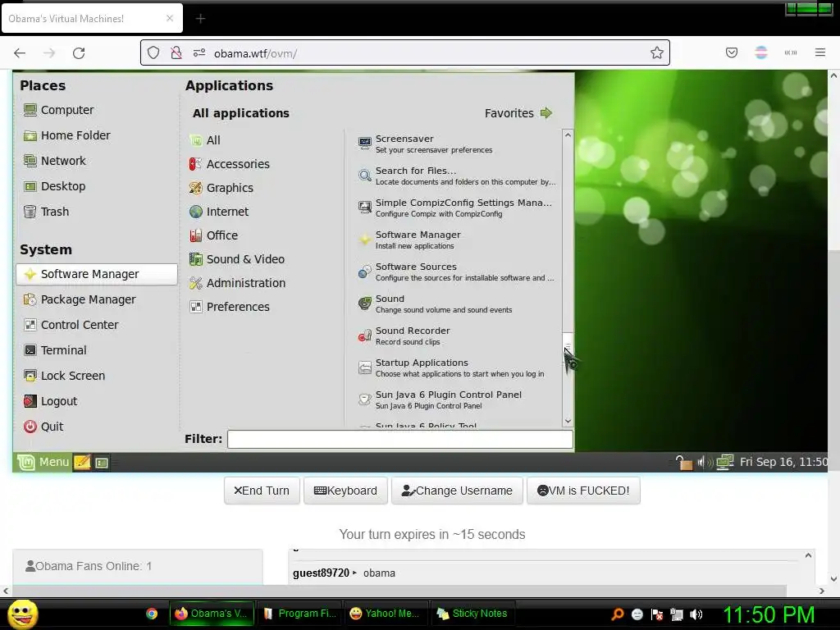The height and width of the screenshot is (630, 840).
Task: Click guest89720 username in chat
Action: [321, 573]
